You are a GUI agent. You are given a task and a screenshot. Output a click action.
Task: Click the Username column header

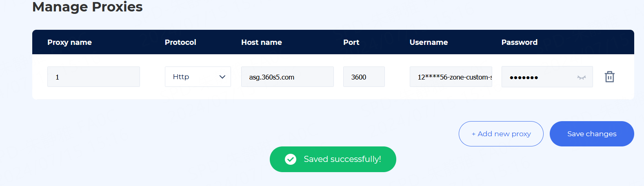(429, 42)
